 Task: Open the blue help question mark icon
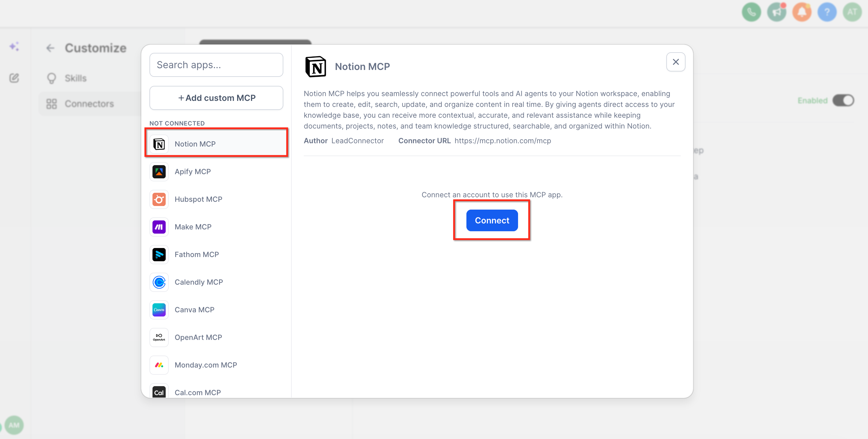[x=827, y=13]
